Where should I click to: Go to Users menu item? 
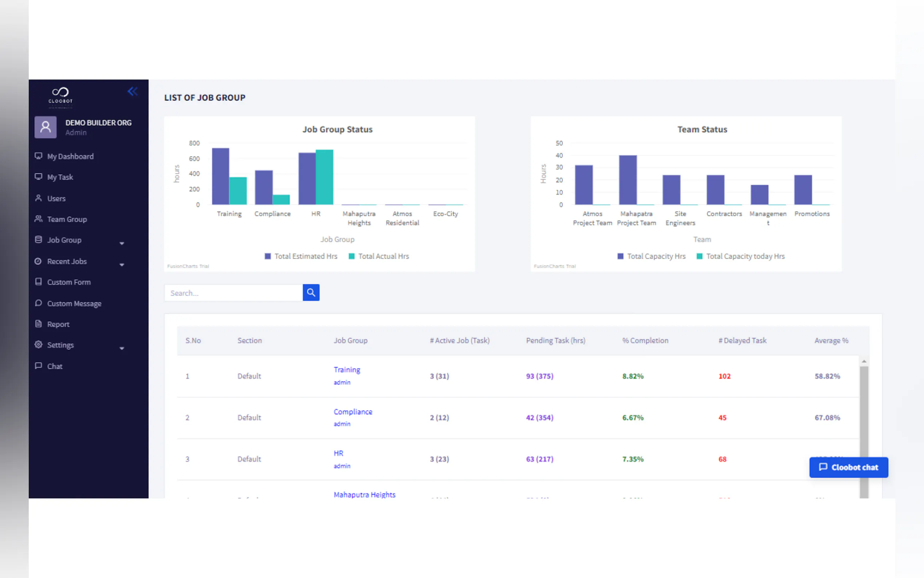point(56,198)
